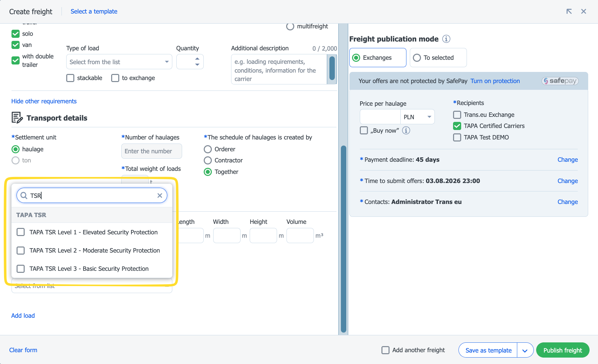Open Freight publication mode info icon
598x364 pixels.
point(446,39)
